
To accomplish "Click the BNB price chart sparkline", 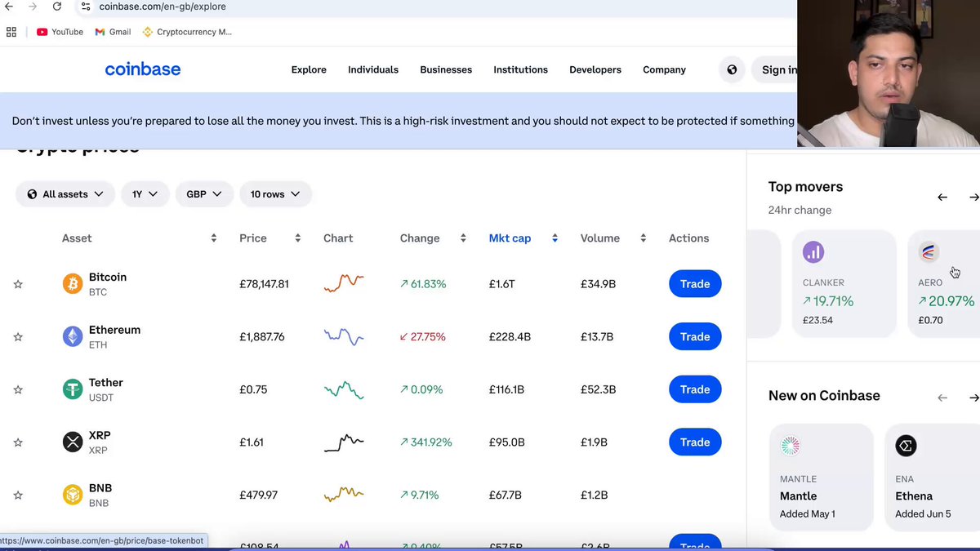I will [344, 495].
